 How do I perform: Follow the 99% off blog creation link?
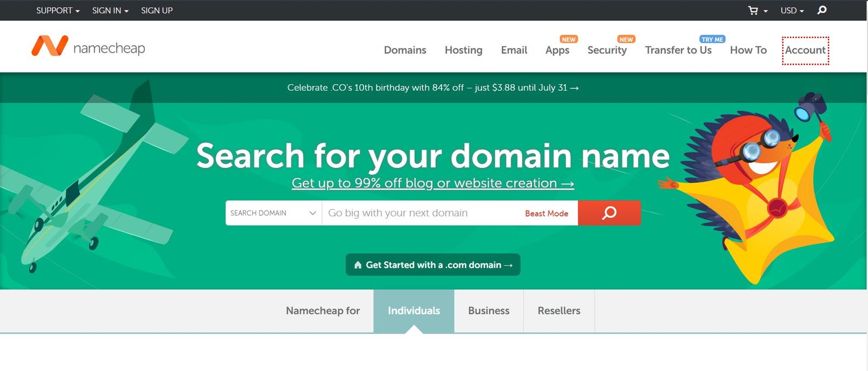(432, 183)
